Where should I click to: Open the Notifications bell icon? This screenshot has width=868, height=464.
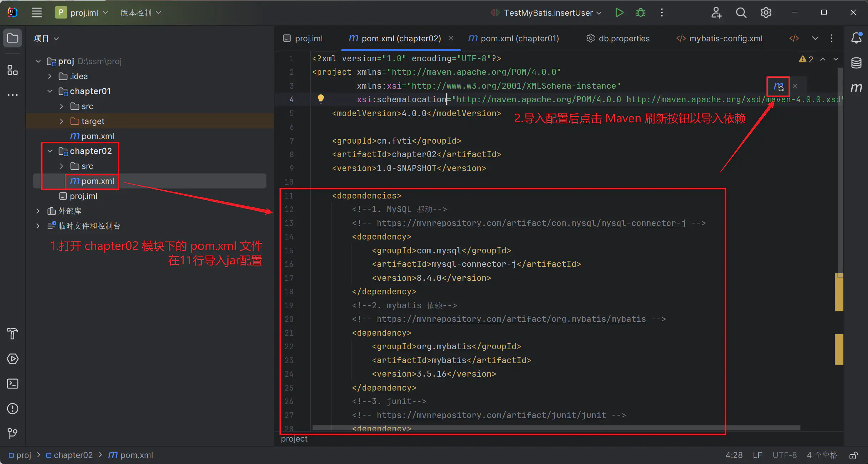coord(856,38)
